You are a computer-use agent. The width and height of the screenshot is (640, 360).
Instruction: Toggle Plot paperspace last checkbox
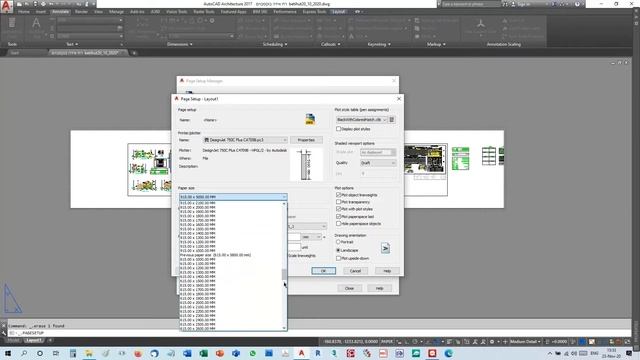tap(338, 216)
